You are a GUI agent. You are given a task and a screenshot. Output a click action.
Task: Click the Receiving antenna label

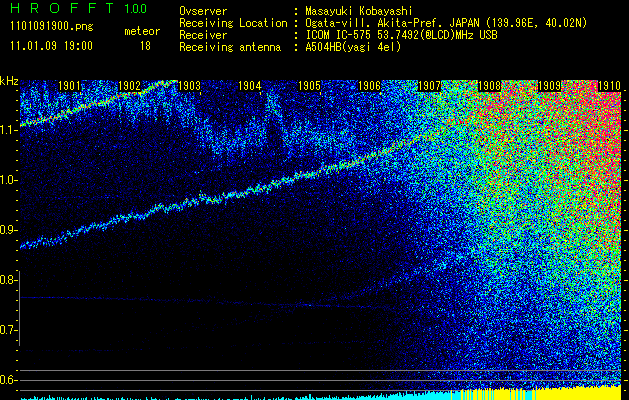click(x=230, y=47)
